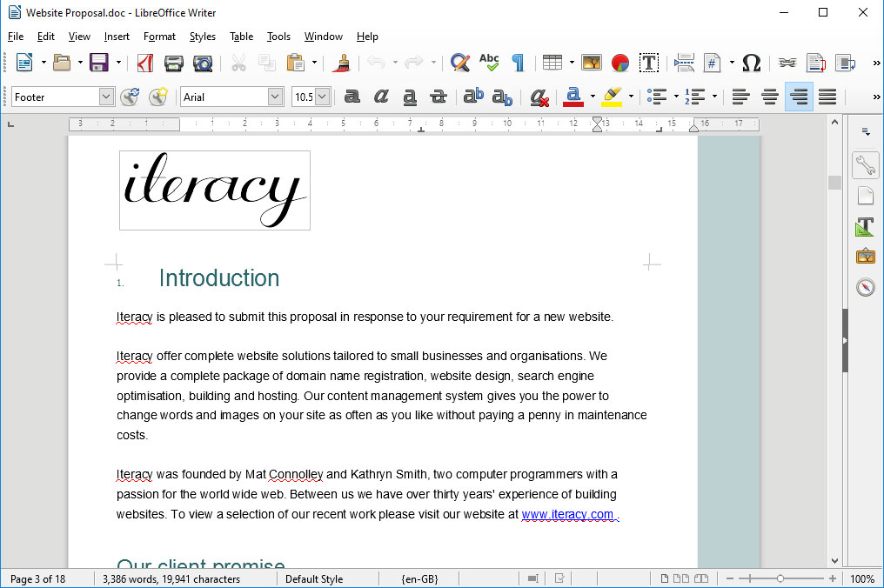Open sidebar Properties wrench
This screenshot has width=884, height=588.
[x=866, y=165]
